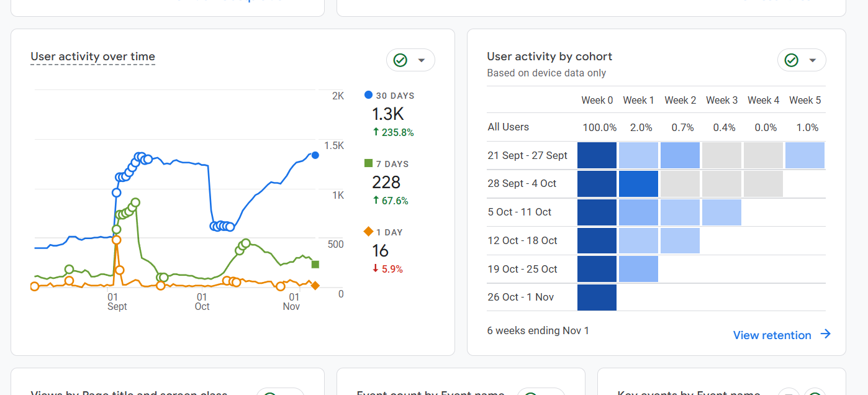This screenshot has height=395, width=868.
Task: Click the orange 1 DAY legend diamond
Action: coord(368,232)
